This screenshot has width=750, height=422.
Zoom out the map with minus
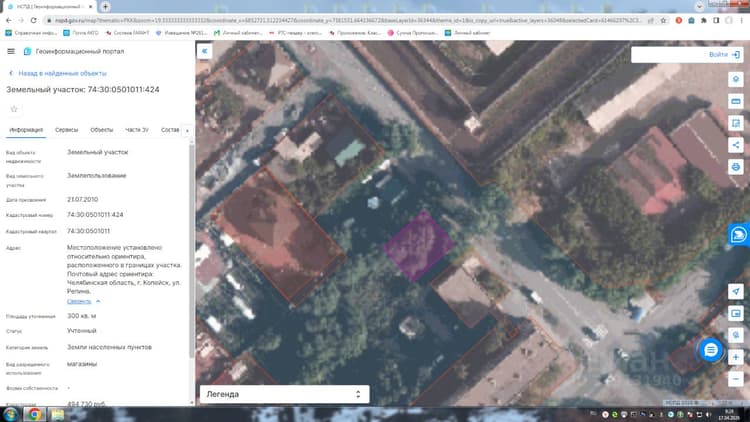point(736,379)
